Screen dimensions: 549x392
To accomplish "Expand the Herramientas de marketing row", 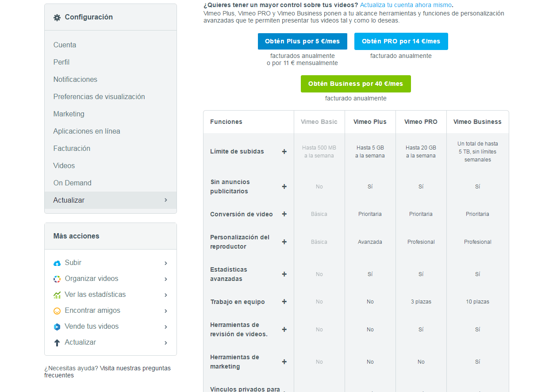I will click(284, 362).
